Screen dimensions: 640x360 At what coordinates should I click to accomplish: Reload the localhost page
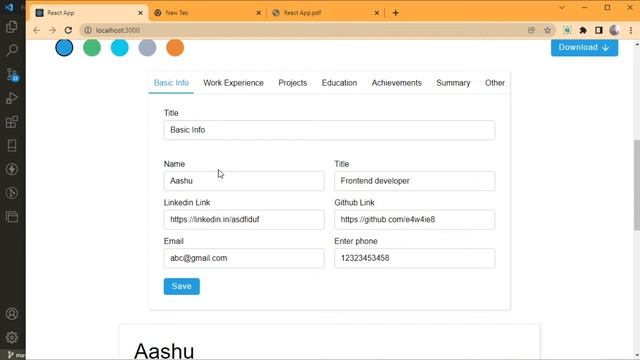[68, 30]
